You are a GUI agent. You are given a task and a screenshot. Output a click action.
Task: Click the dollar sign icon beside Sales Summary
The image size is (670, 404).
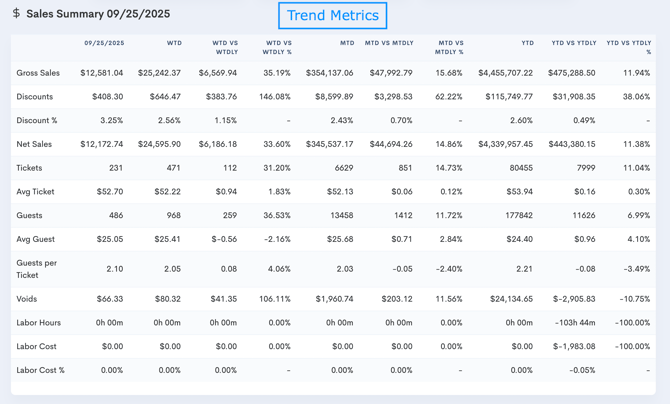pyautogui.click(x=16, y=14)
